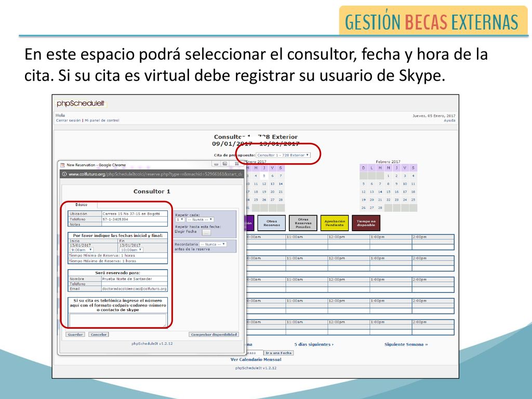Viewport: 532px width, 399px height.
Task: Click Ir a una Fecha button
Action: point(278,353)
